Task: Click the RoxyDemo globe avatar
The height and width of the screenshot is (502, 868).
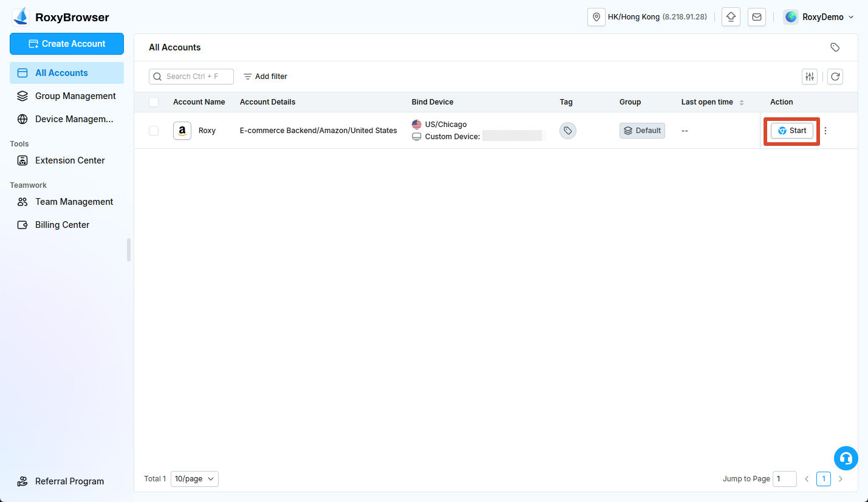Action: (791, 17)
